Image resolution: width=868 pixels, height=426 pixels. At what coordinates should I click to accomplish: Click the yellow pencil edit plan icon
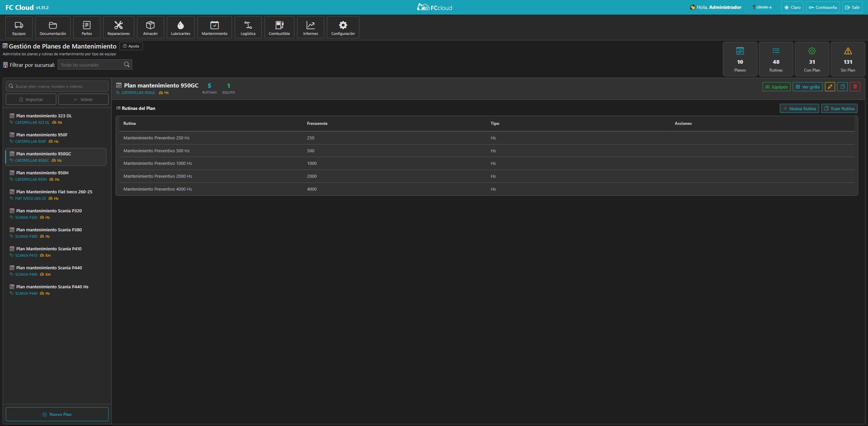pos(830,87)
